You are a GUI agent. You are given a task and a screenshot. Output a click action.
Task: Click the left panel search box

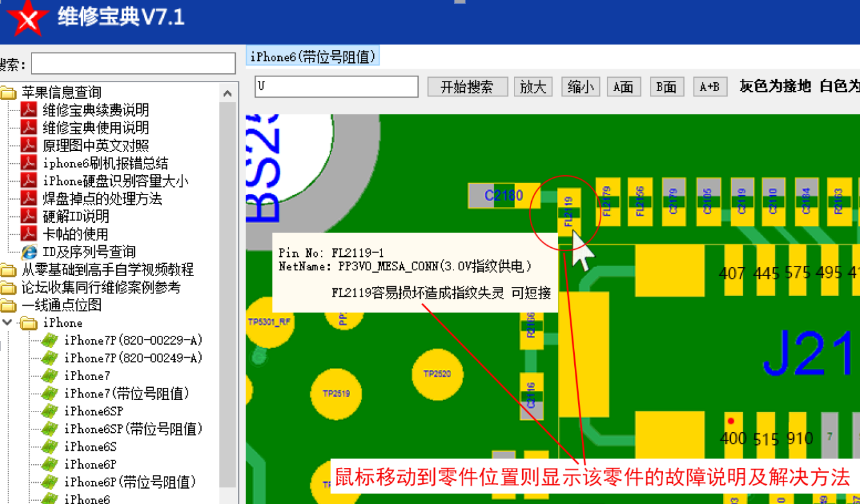pos(133,64)
